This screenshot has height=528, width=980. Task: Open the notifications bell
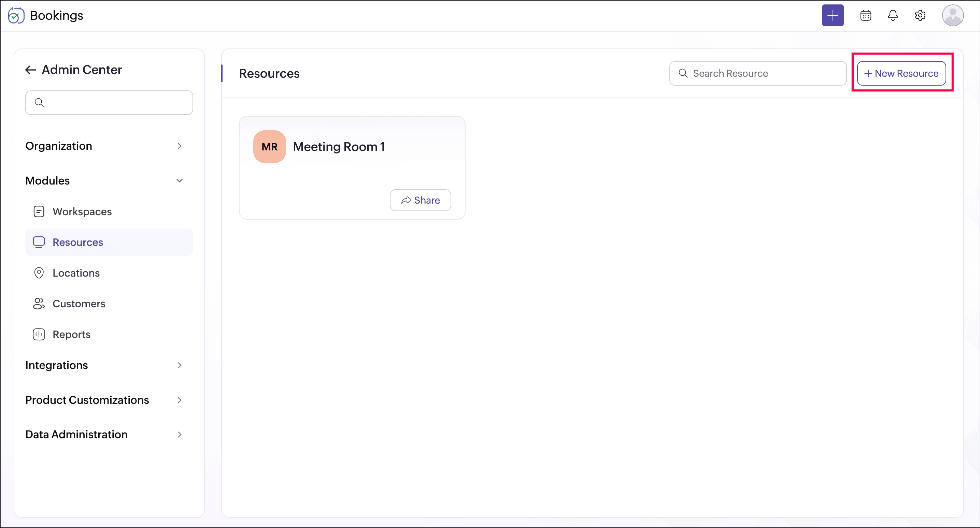tap(893, 16)
